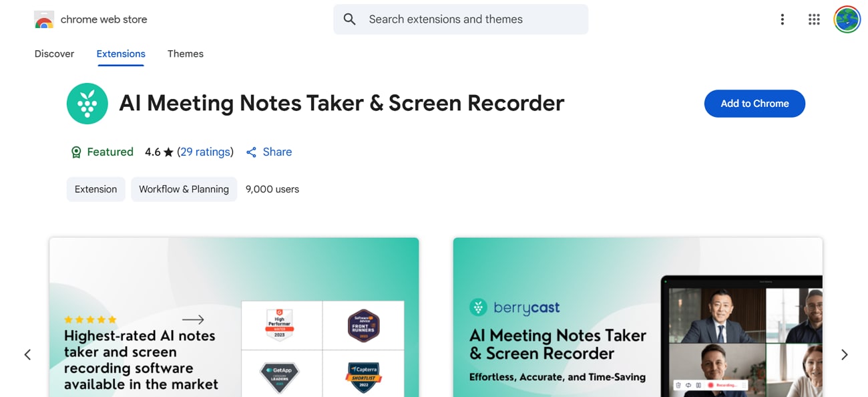The height and width of the screenshot is (397, 868).
Task: Open the Google apps grid
Action: click(813, 19)
